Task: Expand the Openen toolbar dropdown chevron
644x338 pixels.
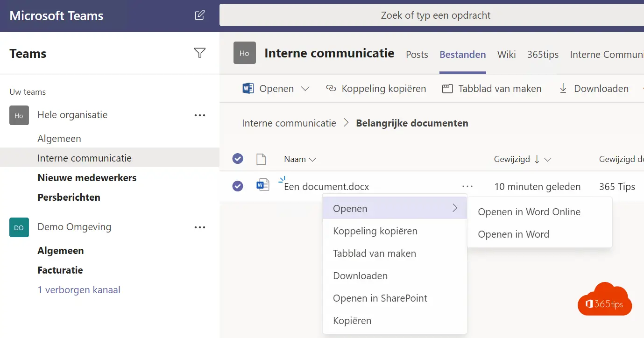Action: click(305, 89)
